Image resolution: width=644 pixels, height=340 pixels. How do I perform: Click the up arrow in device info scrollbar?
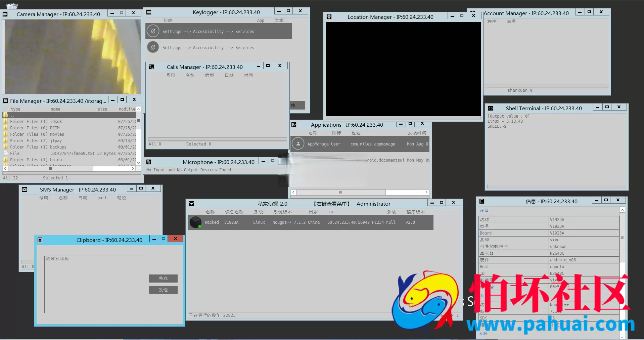pos(622,210)
